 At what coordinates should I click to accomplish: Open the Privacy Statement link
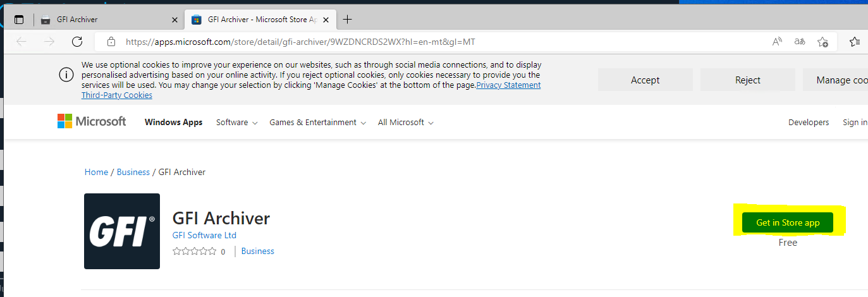pyautogui.click(x=508, y=85)
